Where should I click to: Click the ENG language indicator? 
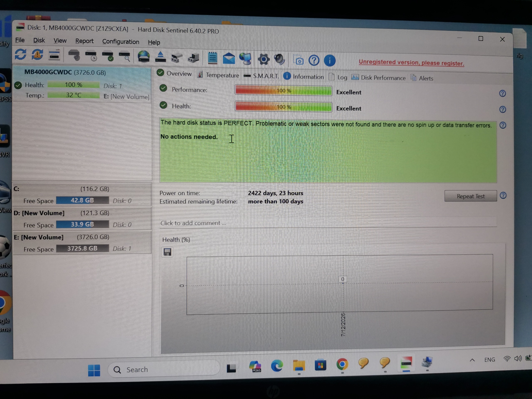[490, 360]
